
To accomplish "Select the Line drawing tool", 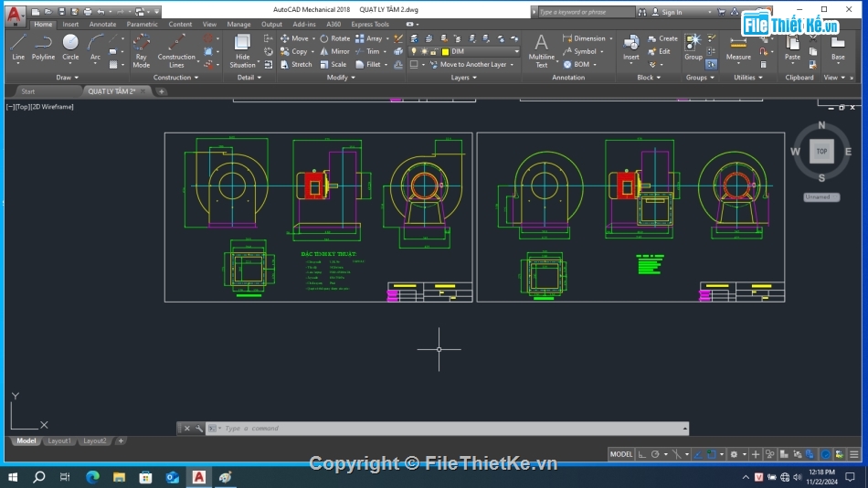I will (x=18, y=48).
